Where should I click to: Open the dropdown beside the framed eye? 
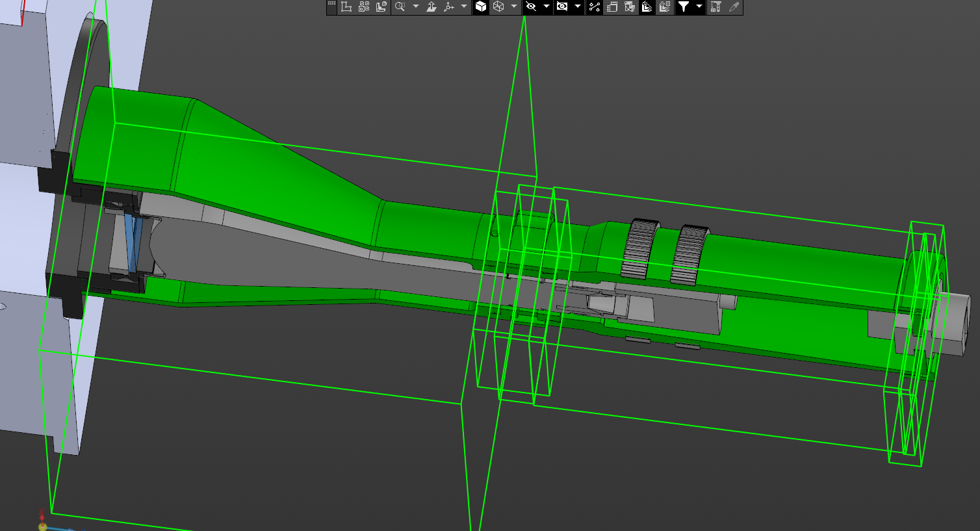(x=578, y=6)
